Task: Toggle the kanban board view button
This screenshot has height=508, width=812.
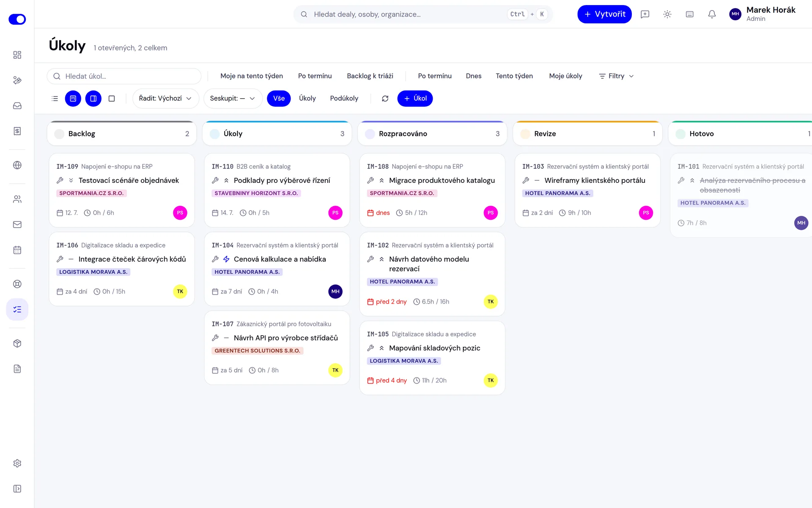Action: click(x=73, y=99)
